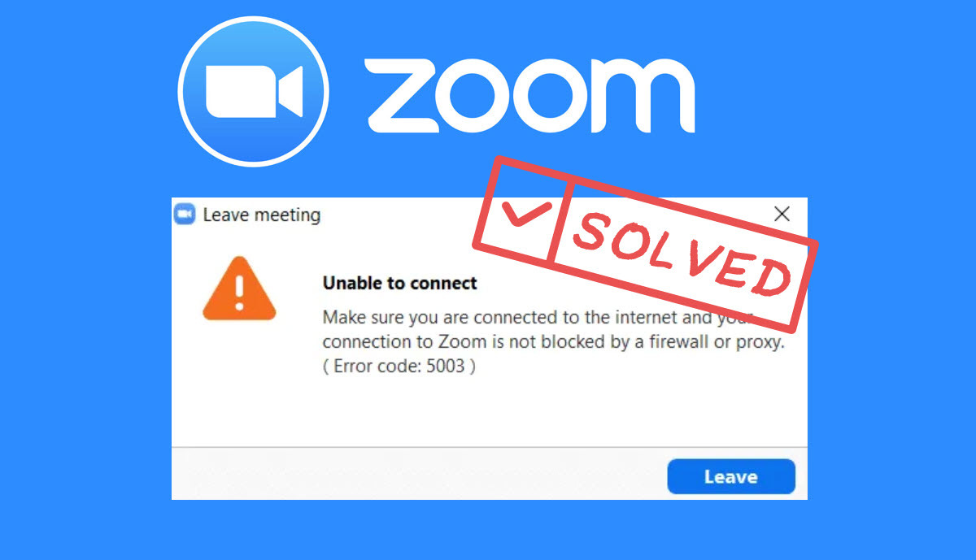Click the small Zoom icon in the dialog title bar
This screenshot has height=560, width=976.
185,215
